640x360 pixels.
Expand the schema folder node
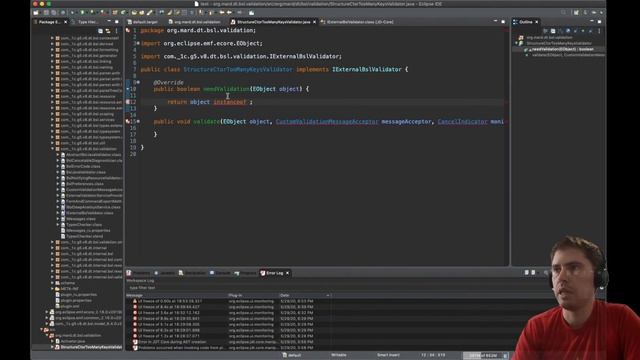coord(52,283)
